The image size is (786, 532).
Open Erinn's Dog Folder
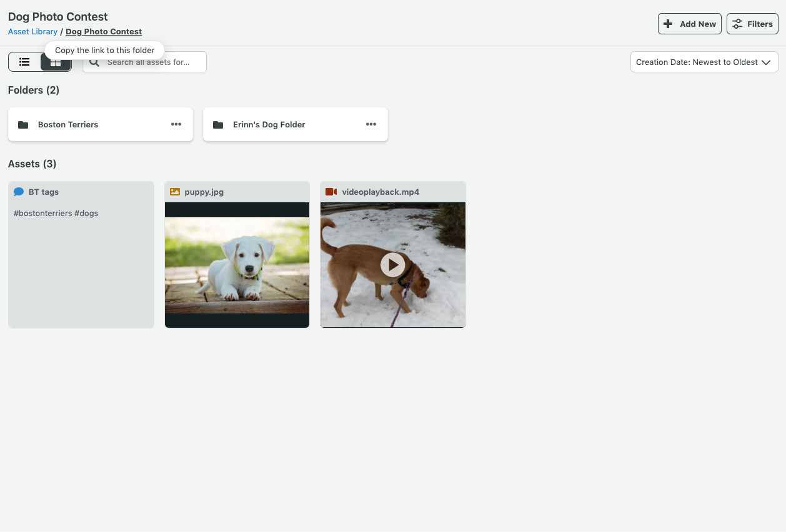coord(296,124)
